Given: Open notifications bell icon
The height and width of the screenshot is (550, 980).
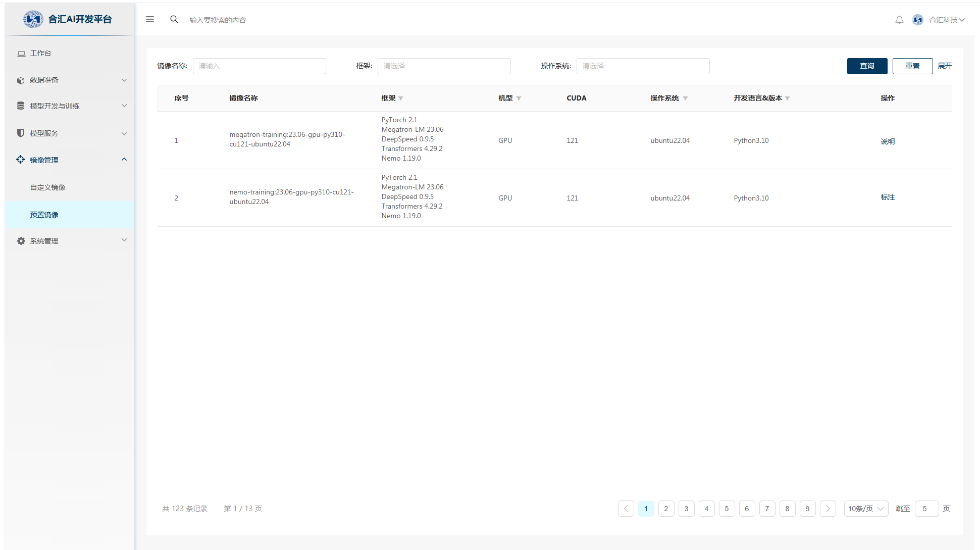Looking at the screenshot, I should coord(899,20).
